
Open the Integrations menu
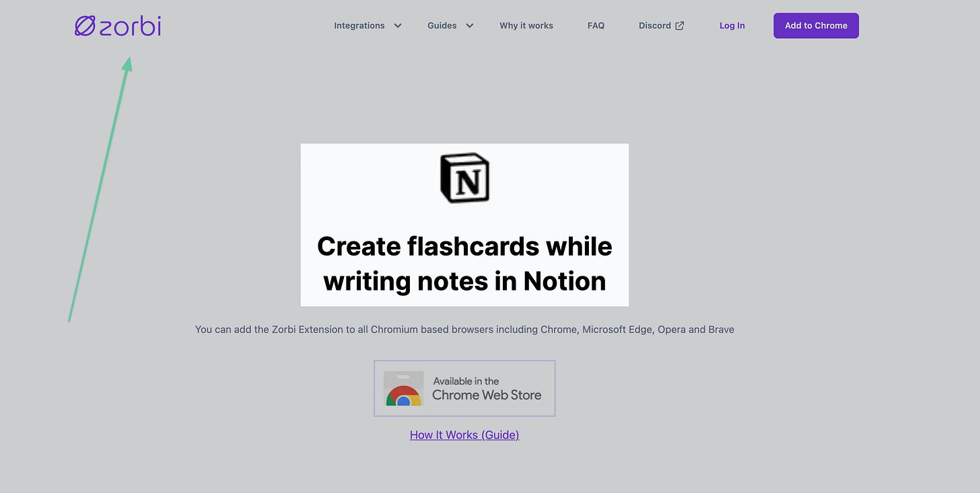359,26
